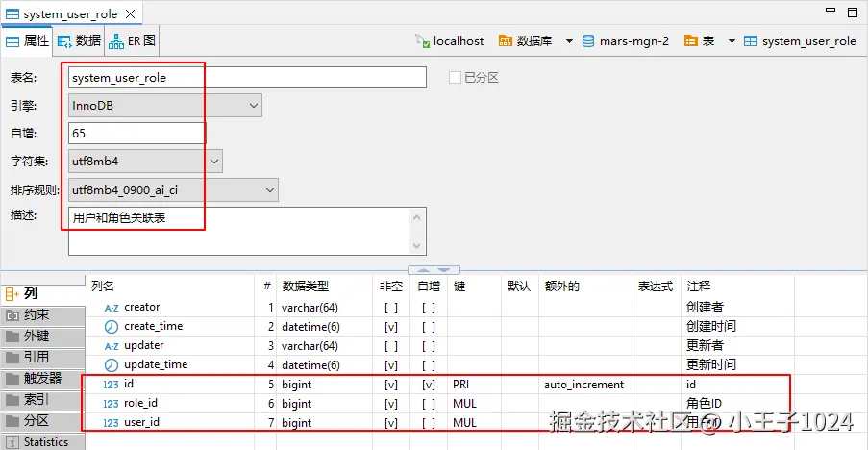Close the system_user_role editor tab
The height and width of the screenshot is (450, 868).
coord(131,13)
